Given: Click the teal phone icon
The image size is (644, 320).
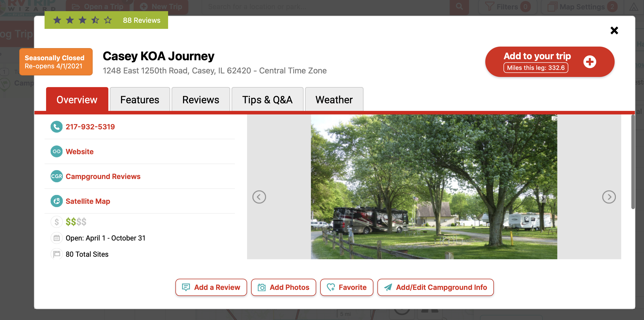Looking at the screenshot, I should (x=56, y=127).
